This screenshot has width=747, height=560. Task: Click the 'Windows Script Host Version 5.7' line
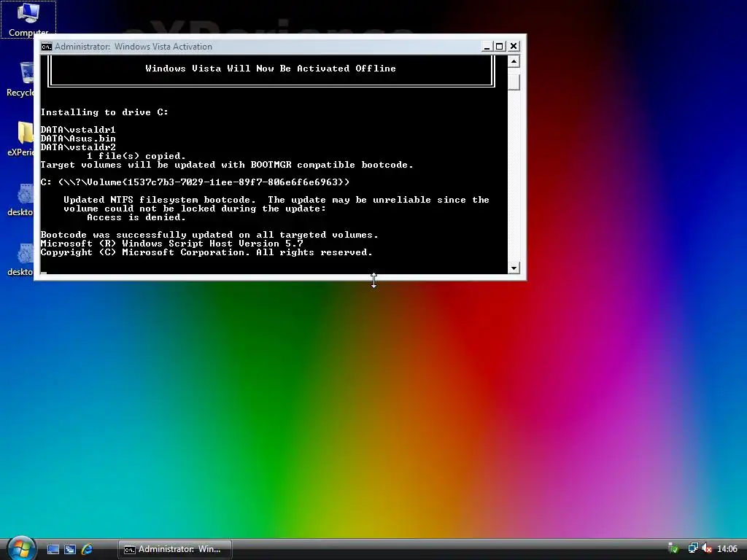(x=172, y=244)
